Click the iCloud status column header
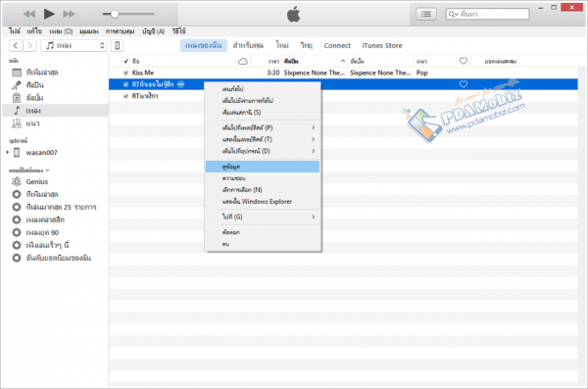588x389 pixels. (243, 61)
